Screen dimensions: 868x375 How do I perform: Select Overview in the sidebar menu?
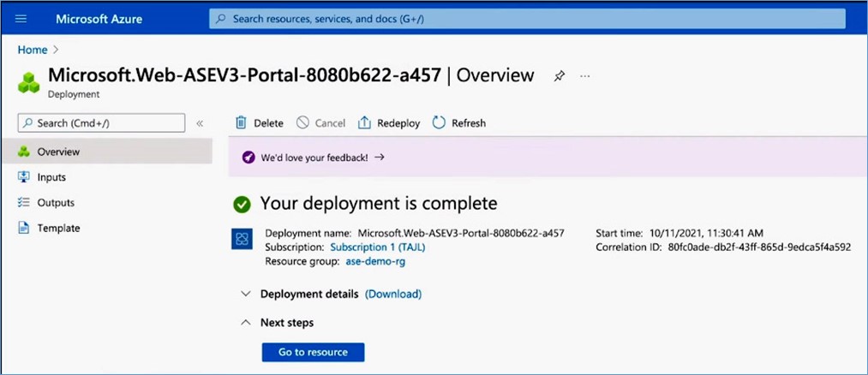tap(106, 152)
